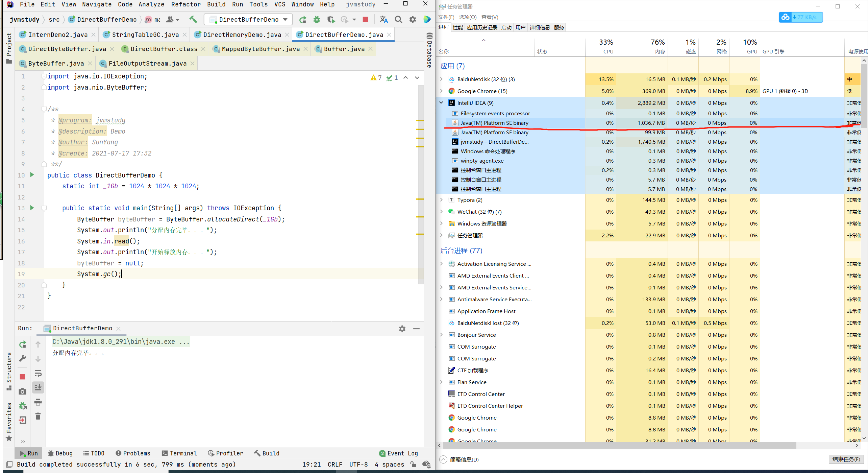This screenshot has height=473, width=868.
Task: Click the up-stack-trace arrow in the Run panel
Action: [38, 344]
